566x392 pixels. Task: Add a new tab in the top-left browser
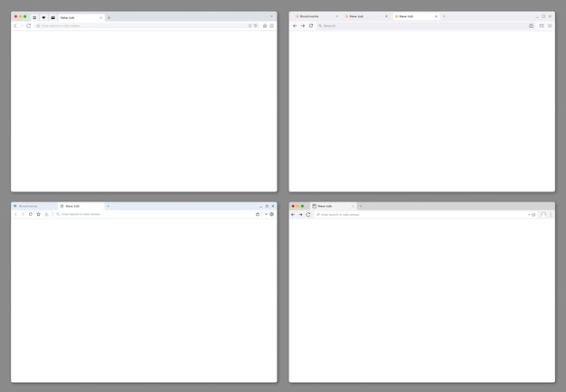click(x=109, y=18)
